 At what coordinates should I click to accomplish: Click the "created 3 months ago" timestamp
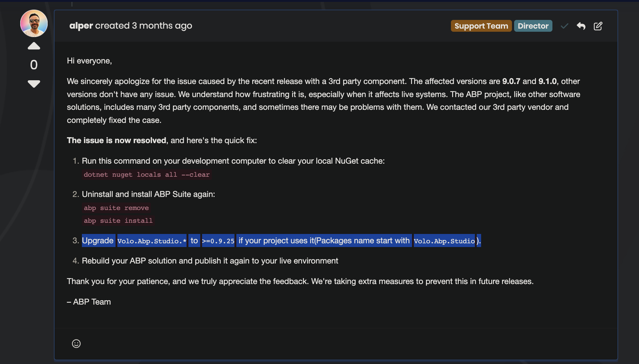(144, 26)
